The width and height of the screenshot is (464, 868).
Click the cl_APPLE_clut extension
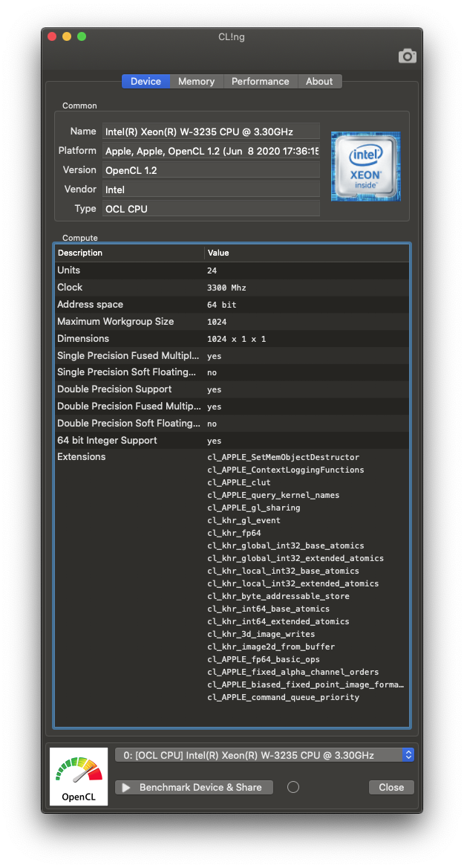point(239,483)
